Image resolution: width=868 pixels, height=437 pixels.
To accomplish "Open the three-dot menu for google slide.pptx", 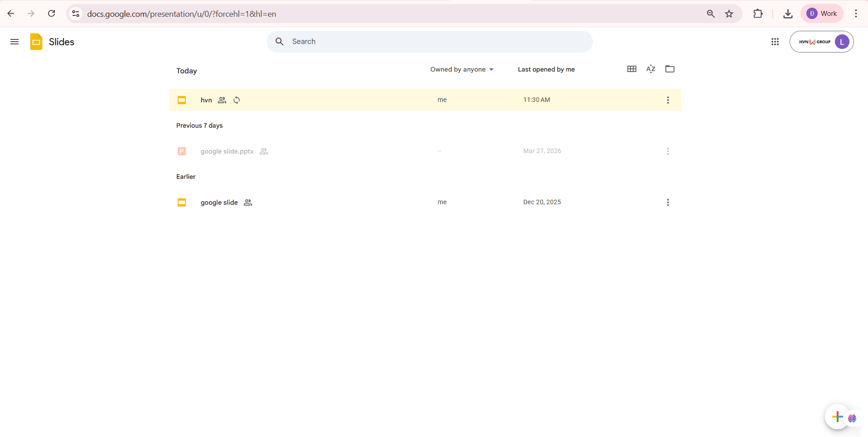I will [667, 151].
